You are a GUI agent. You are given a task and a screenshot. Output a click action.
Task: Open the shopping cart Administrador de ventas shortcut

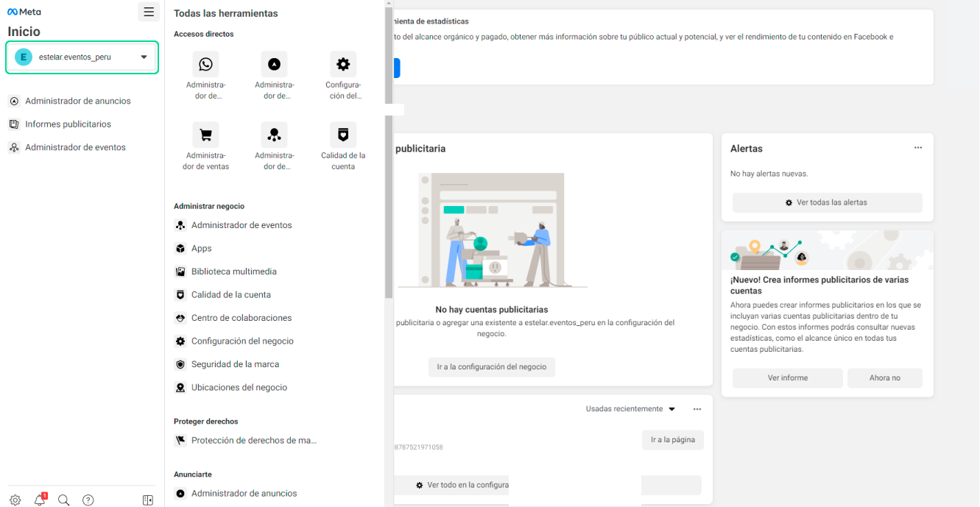(205, 135)
